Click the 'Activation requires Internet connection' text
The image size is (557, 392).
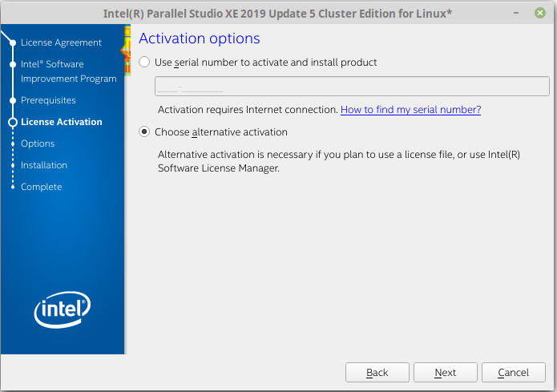[x=248, y=110]
